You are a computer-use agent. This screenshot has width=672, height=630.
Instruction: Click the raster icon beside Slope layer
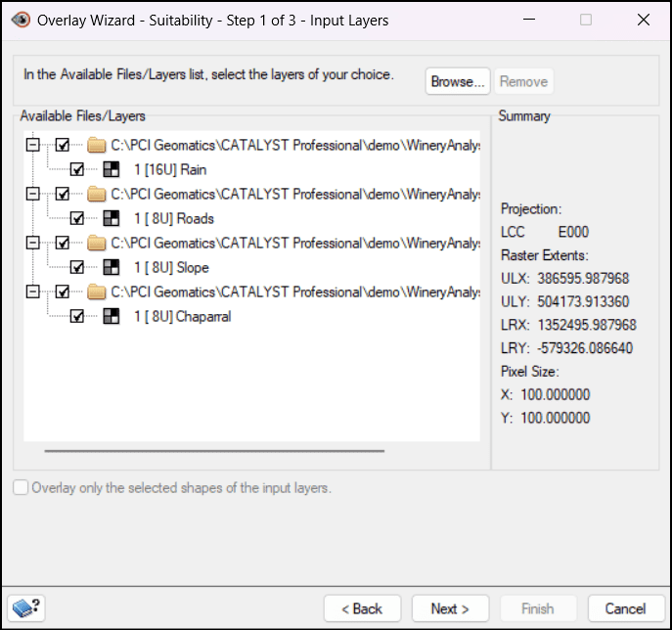click(112, 267)
